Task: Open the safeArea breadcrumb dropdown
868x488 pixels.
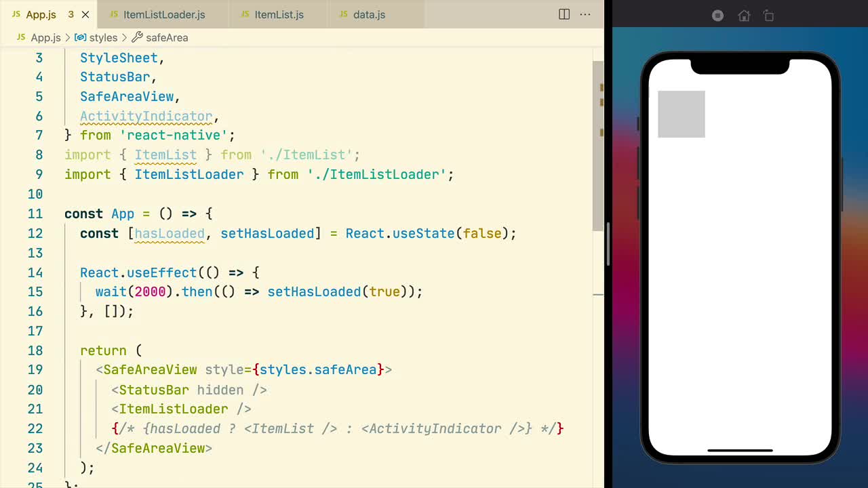Action: click(x=167, y=38)
